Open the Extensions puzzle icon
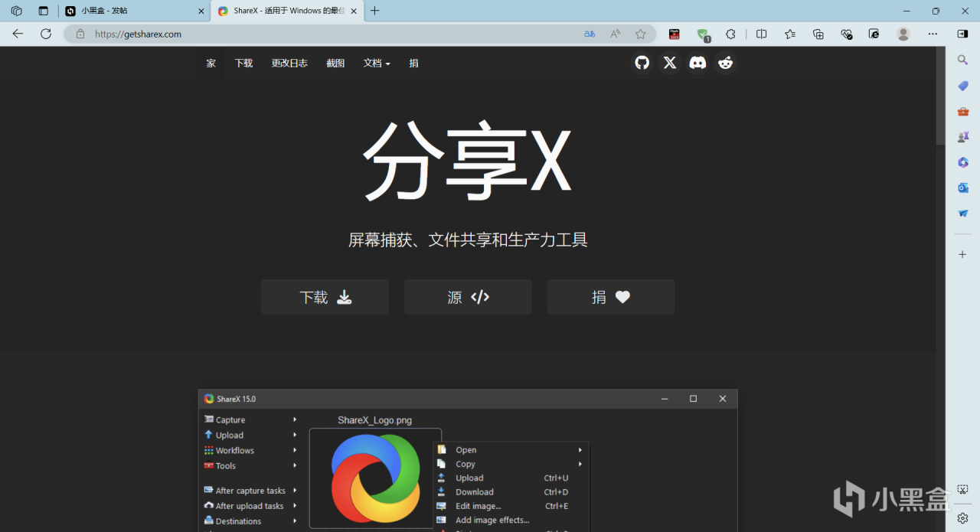Screen dimensions: 980x532 (730, 34)
